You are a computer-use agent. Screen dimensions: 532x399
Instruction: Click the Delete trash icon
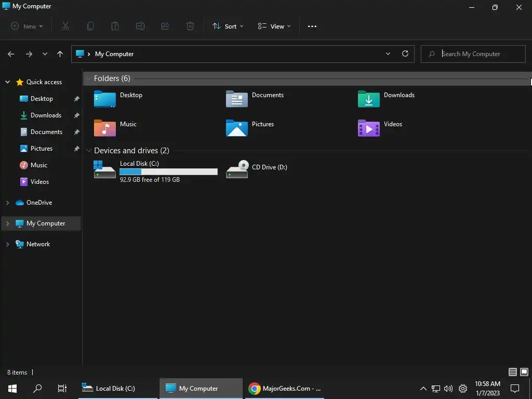pyautogui.click(x=190, y=26)
